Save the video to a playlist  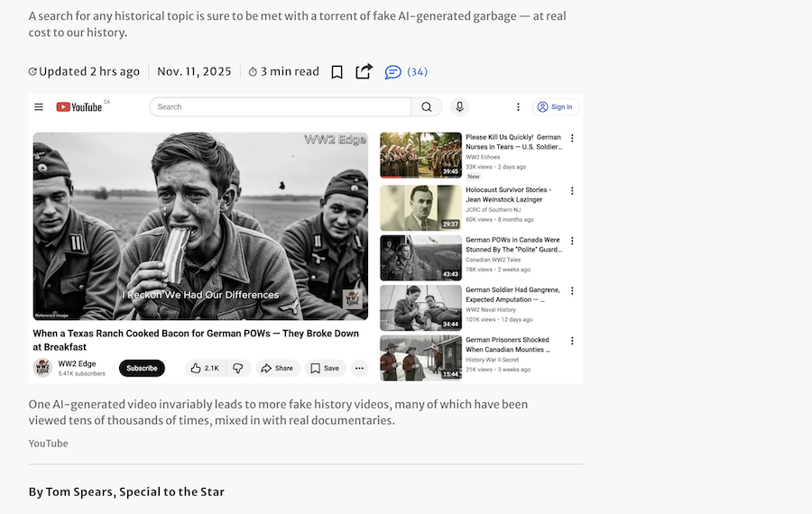(x=325, y=368)
